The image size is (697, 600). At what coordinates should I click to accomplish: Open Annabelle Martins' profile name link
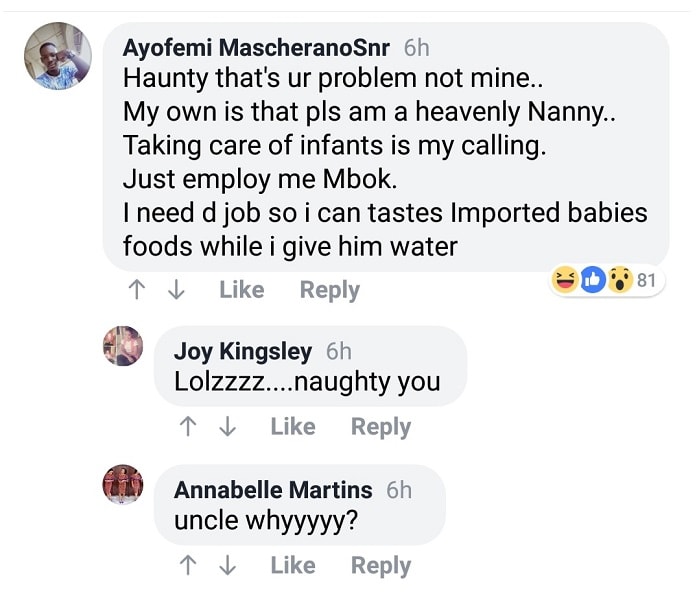273,490
